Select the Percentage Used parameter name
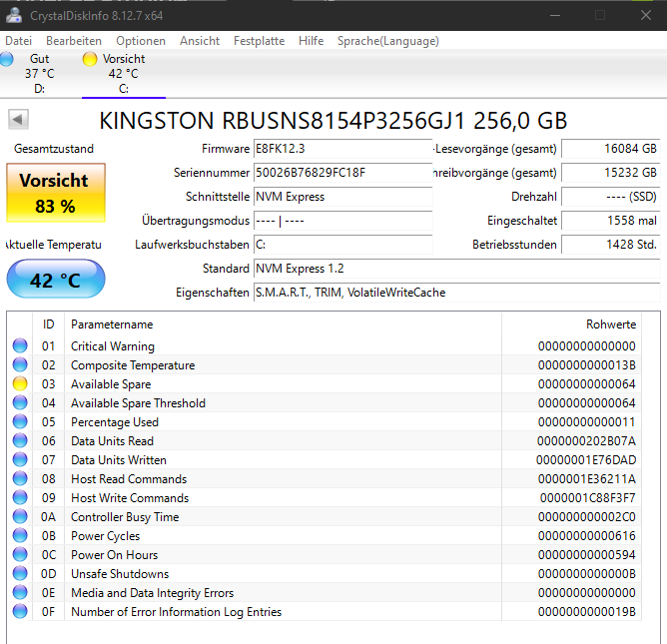The height and width of the screenshot is (644, 667). click(x=115, y=422)
